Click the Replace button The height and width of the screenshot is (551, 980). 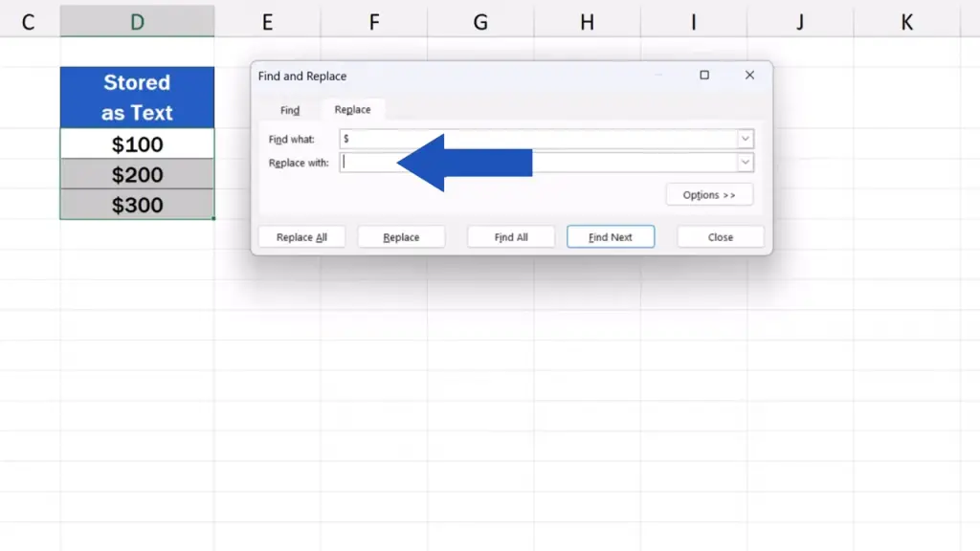tap(401, 237)
